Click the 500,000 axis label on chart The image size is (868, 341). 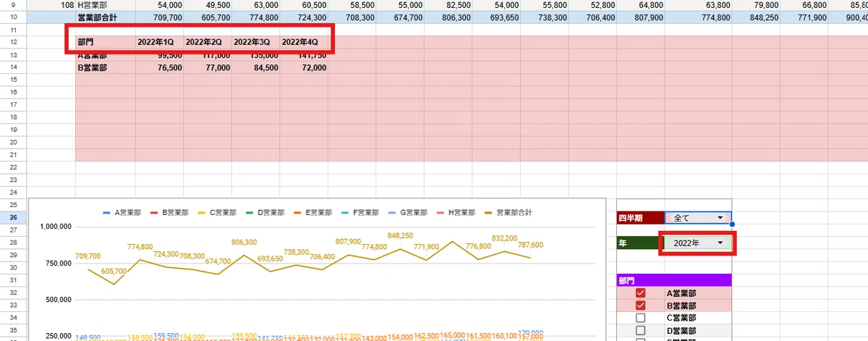[57, 300]
